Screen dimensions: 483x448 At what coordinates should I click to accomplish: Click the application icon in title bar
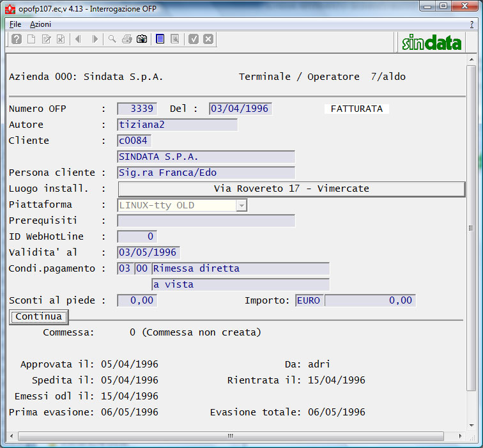[x=10, y=9]
